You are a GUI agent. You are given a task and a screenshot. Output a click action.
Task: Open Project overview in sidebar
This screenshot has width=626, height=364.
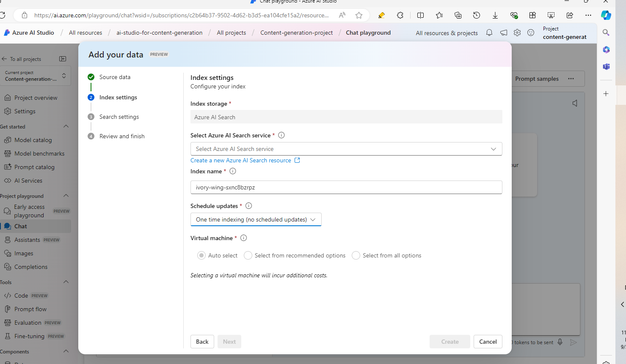point(36,98)
